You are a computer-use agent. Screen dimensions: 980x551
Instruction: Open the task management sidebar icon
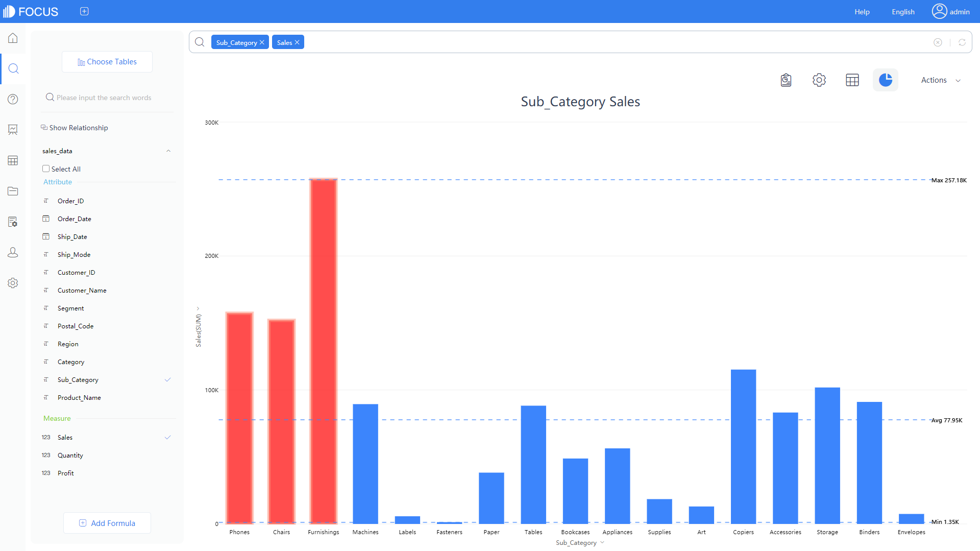13,222
